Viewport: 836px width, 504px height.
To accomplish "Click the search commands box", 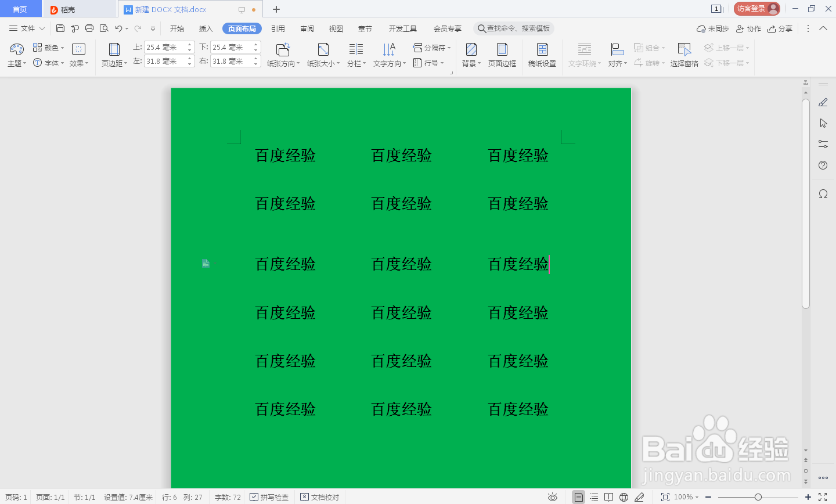I will (514, 28).
